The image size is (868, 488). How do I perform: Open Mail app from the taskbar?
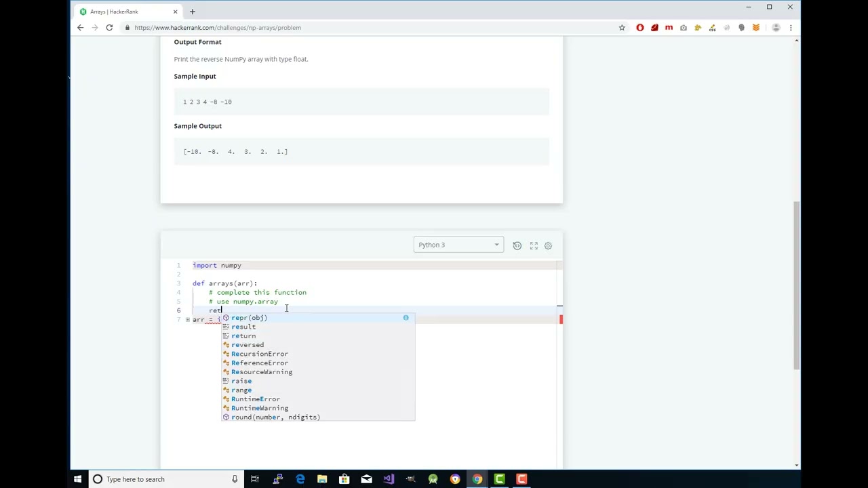[366, 479]
